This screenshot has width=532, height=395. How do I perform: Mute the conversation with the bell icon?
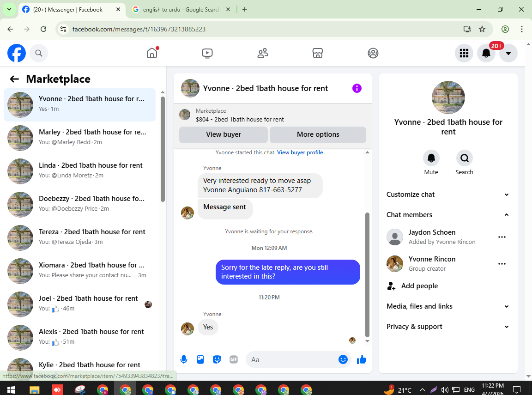coord(431,158)
